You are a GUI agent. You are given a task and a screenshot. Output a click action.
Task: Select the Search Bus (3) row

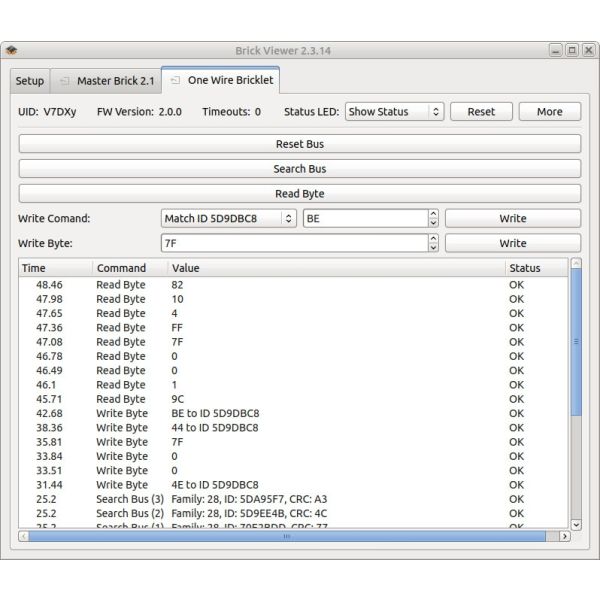pos(293,499)
